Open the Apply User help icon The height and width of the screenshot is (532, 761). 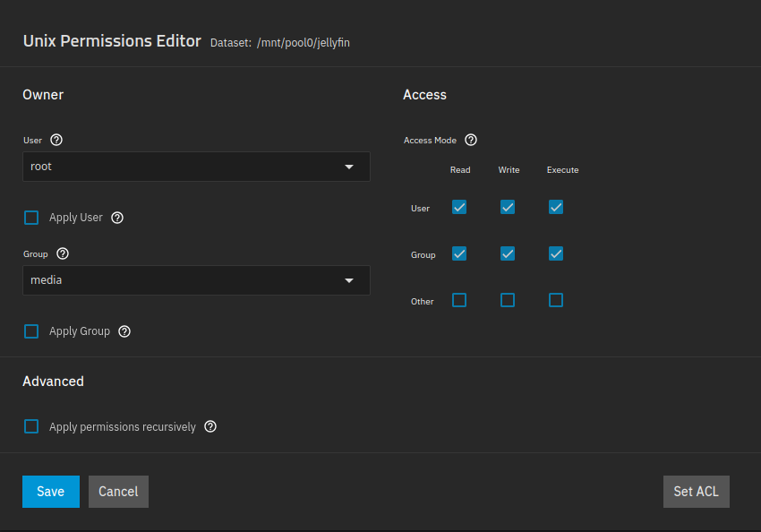[117, 218]
